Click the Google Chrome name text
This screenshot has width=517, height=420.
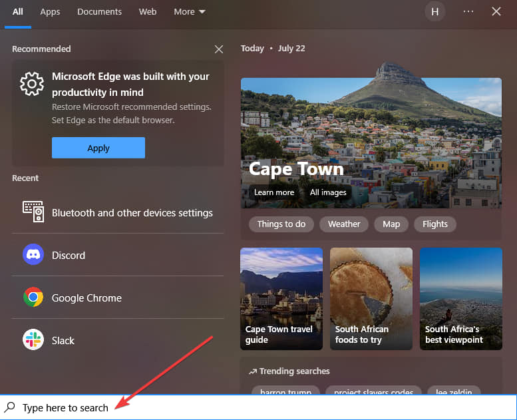pos(86,298)
